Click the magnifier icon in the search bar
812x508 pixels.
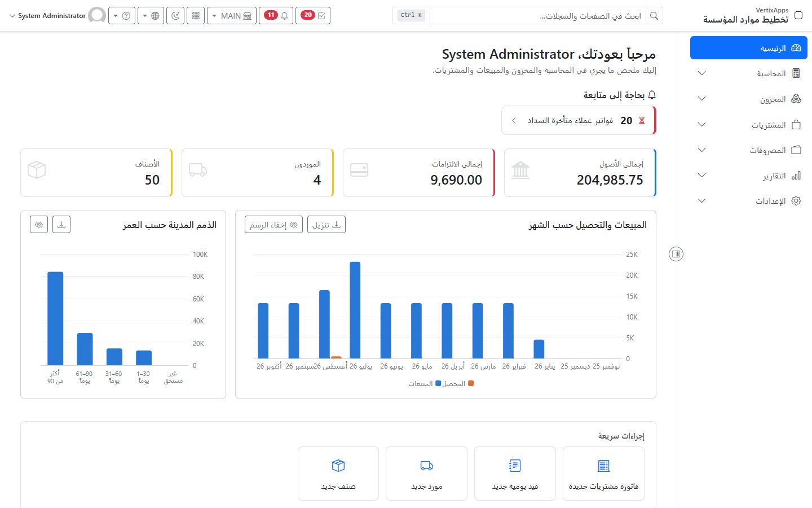tap(654, 16)
